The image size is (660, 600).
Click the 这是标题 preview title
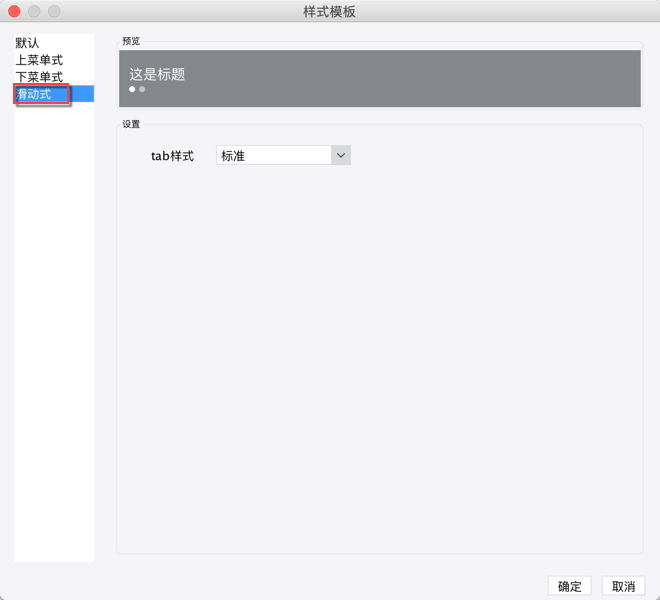coord(157,74)
